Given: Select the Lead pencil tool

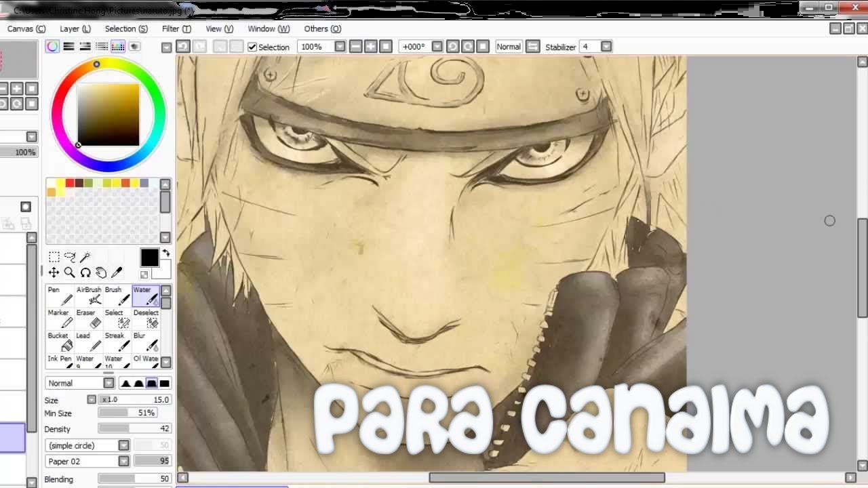Looking at the screenshot, I should point(89,342).
